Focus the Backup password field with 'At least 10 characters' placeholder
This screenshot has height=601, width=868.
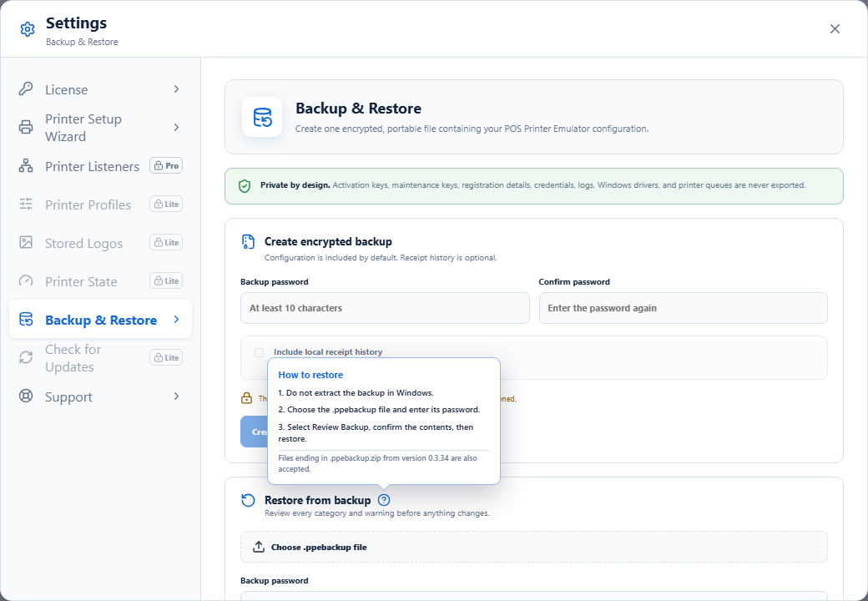[x=385, y=308]
